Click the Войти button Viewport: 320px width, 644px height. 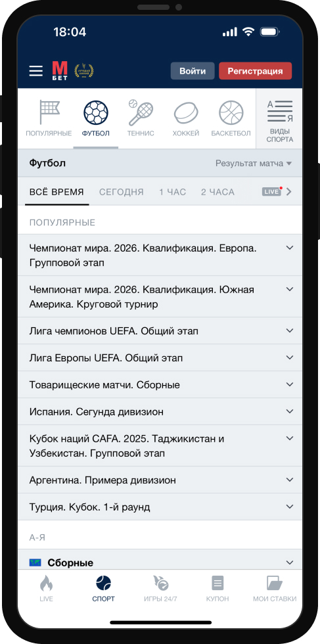(x=193, y=71)
